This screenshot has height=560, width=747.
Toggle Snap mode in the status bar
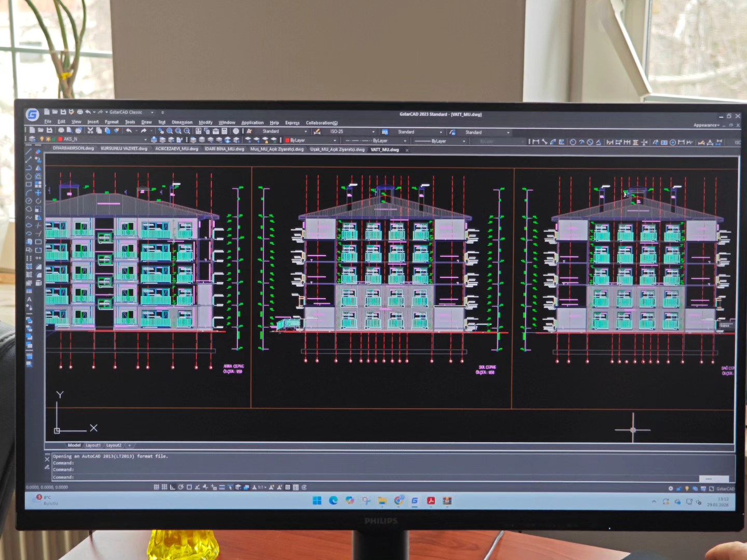point(157,487)
